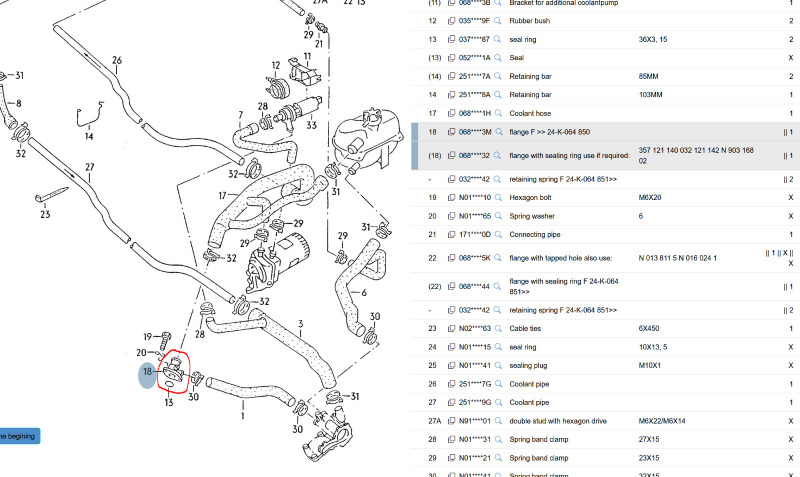Copy part number 068****3M flange

(x=452, y=132)
